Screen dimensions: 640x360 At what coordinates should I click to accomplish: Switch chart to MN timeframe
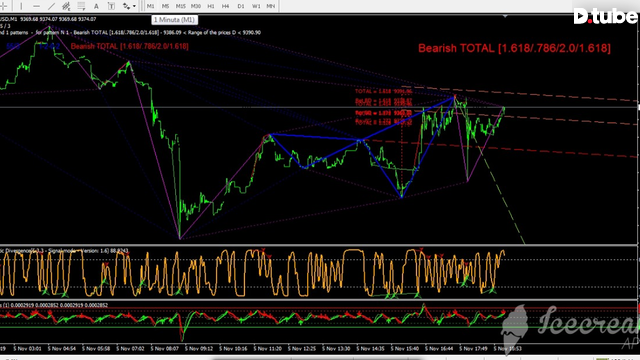point(271,6)
